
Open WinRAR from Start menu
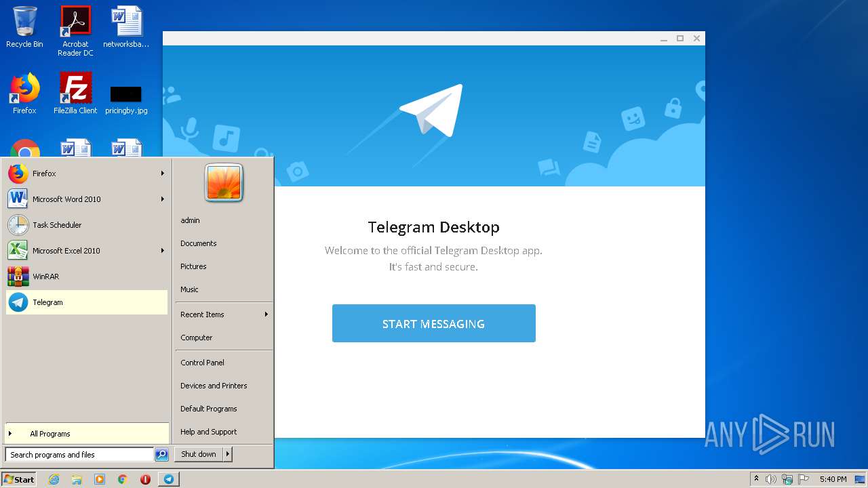coord(86,277)
